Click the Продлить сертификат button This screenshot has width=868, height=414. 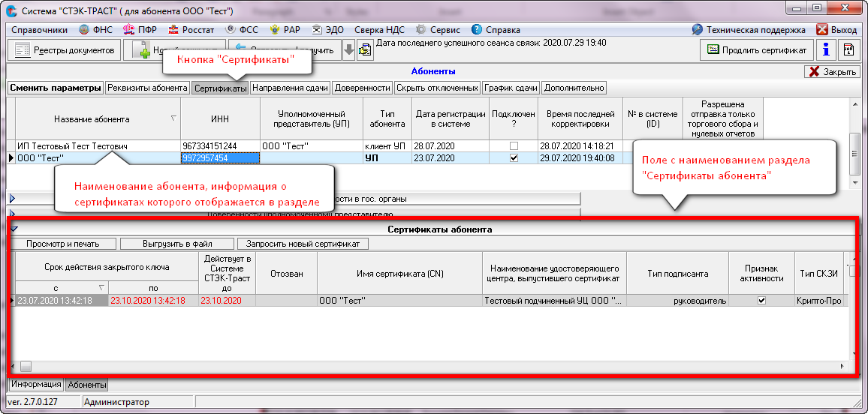coord(758,50)
